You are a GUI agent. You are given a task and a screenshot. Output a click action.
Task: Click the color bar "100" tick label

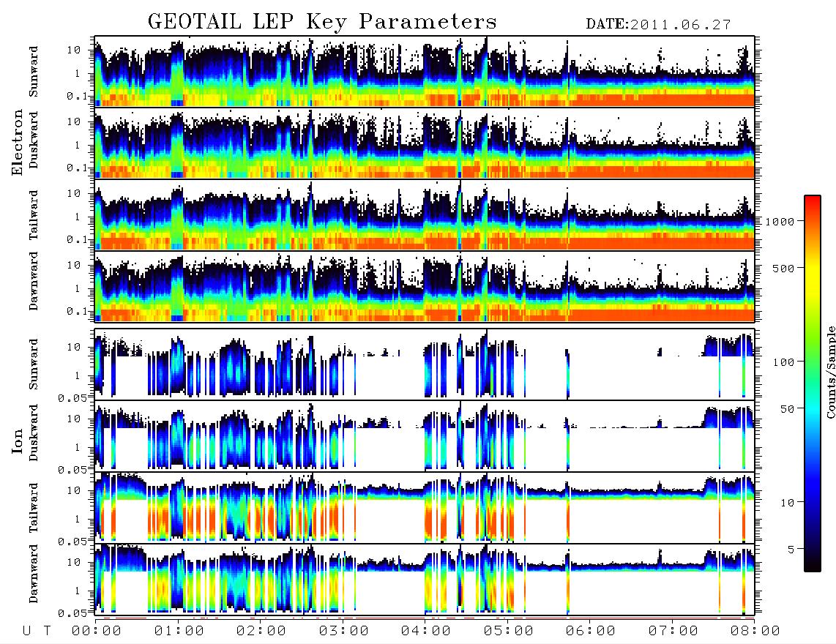[784, 362]
